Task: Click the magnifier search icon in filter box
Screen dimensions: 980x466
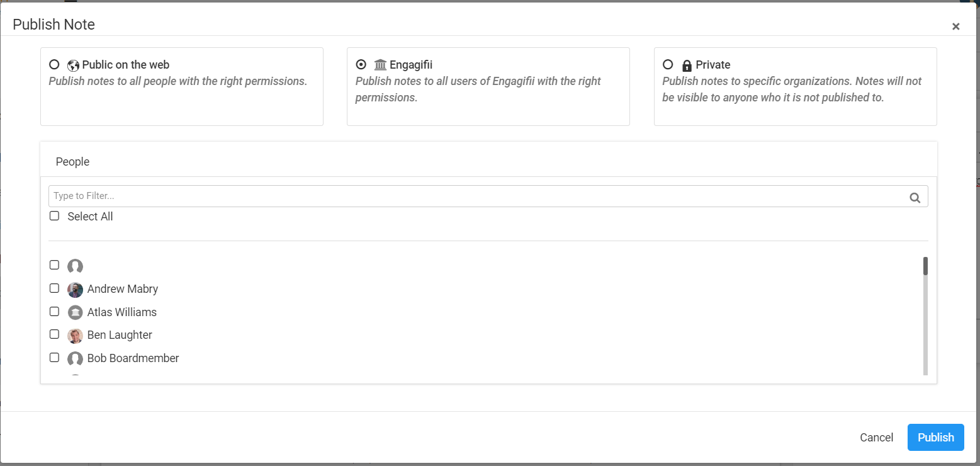Action: [915, 197]
